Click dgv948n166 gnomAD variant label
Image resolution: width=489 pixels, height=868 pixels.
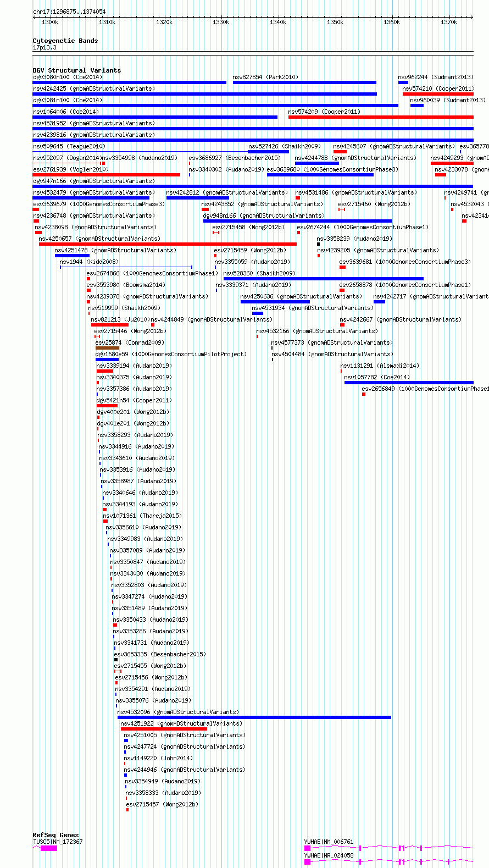coord(264,215)
